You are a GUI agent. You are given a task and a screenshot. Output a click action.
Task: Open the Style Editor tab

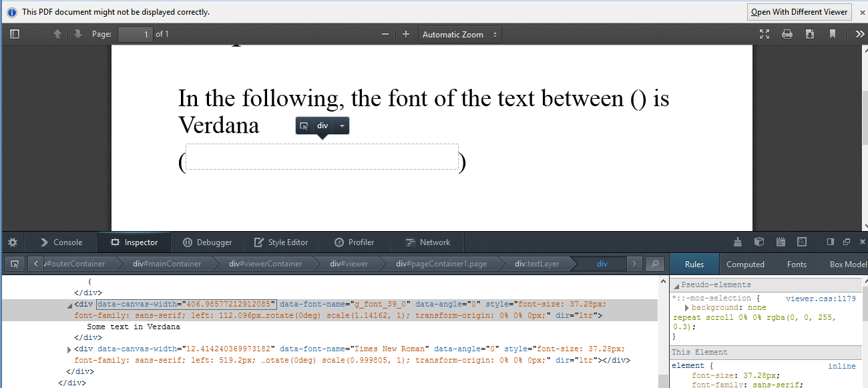(281, 242)
